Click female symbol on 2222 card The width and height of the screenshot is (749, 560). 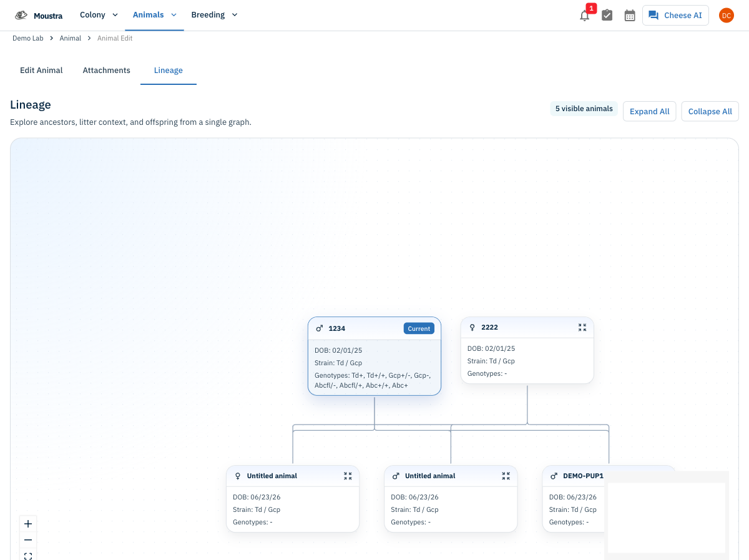coord(472,327)
